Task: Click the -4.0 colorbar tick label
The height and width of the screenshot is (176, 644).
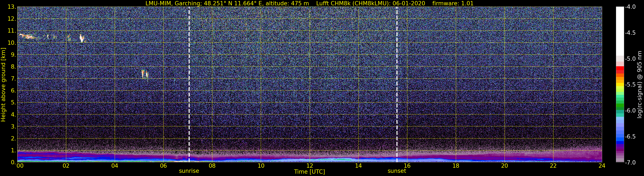Action: click(x=630, y=7)
